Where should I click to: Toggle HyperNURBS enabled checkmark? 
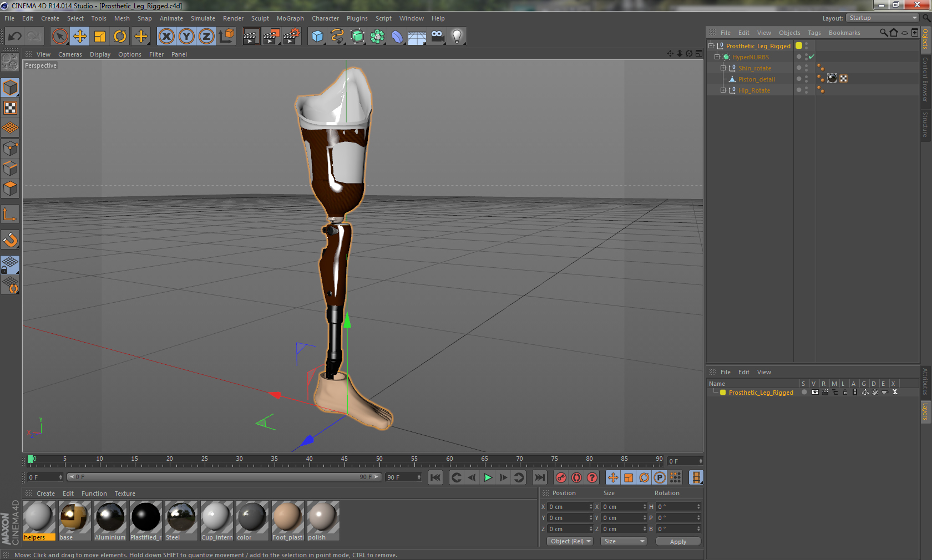(811, 57)
